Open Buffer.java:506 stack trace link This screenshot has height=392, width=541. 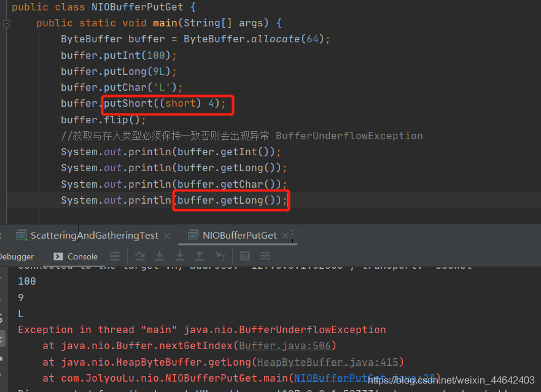(285, 345)
